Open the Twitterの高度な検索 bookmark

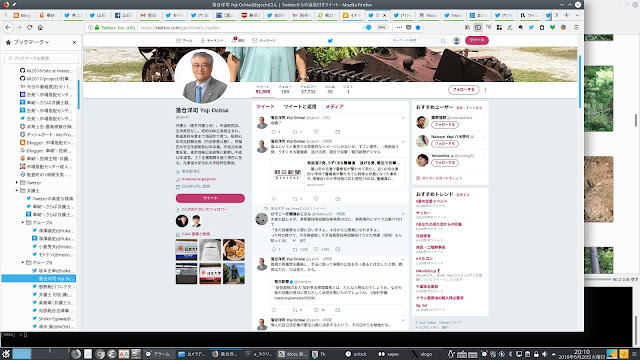click(x=50, y=198)
